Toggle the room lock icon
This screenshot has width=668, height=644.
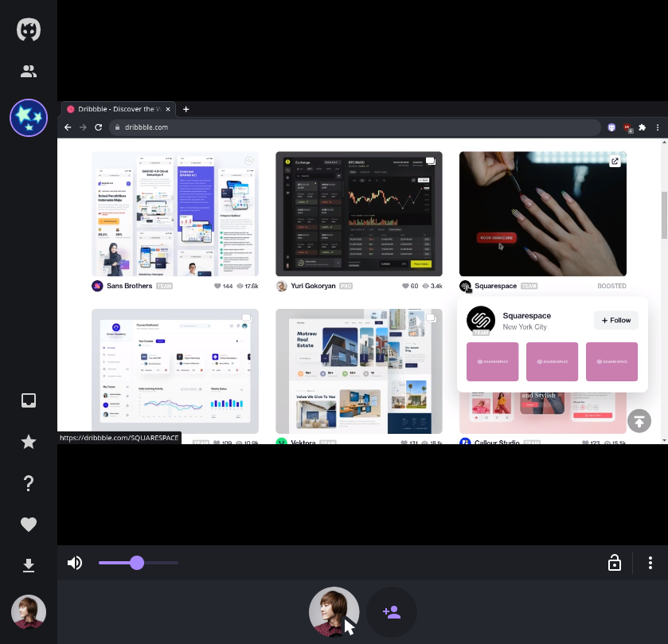coord(615,563)
